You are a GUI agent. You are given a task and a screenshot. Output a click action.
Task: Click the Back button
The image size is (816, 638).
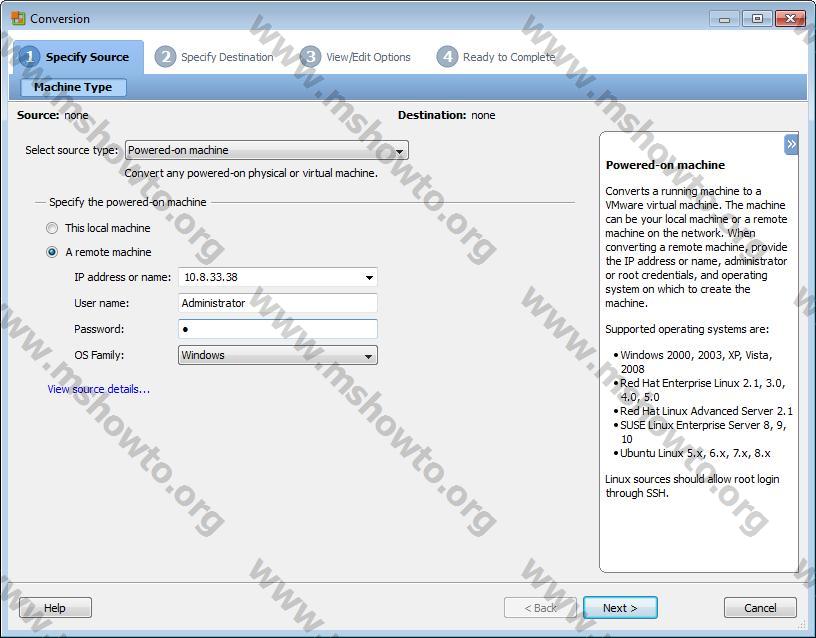[540, 608]
